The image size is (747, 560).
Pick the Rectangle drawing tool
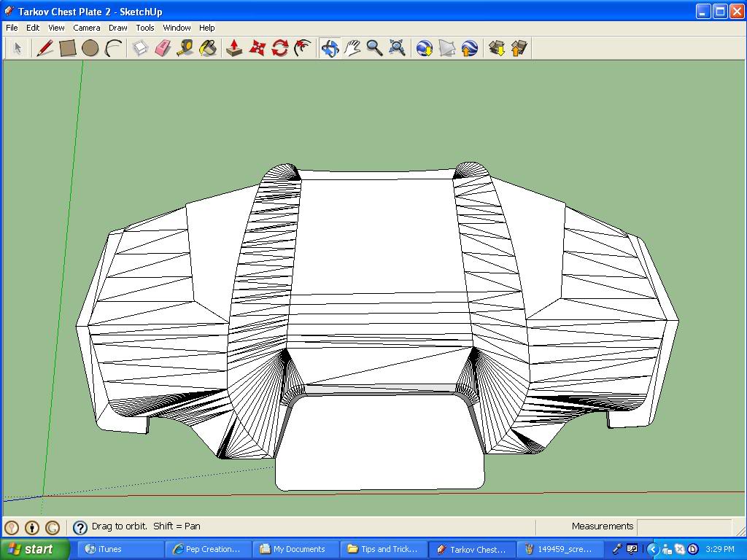[x=68, y=48]
